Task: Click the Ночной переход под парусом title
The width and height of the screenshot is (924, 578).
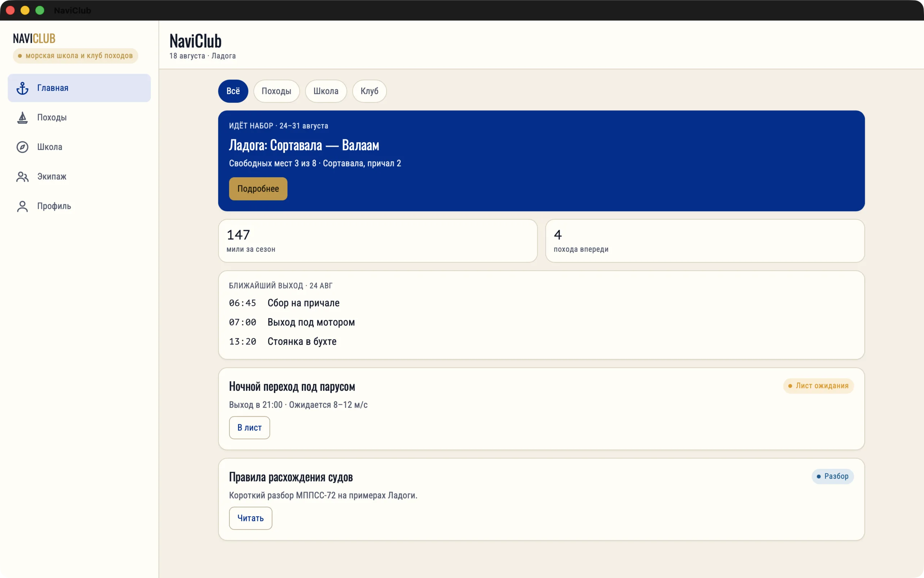Action: click(292, 387)
